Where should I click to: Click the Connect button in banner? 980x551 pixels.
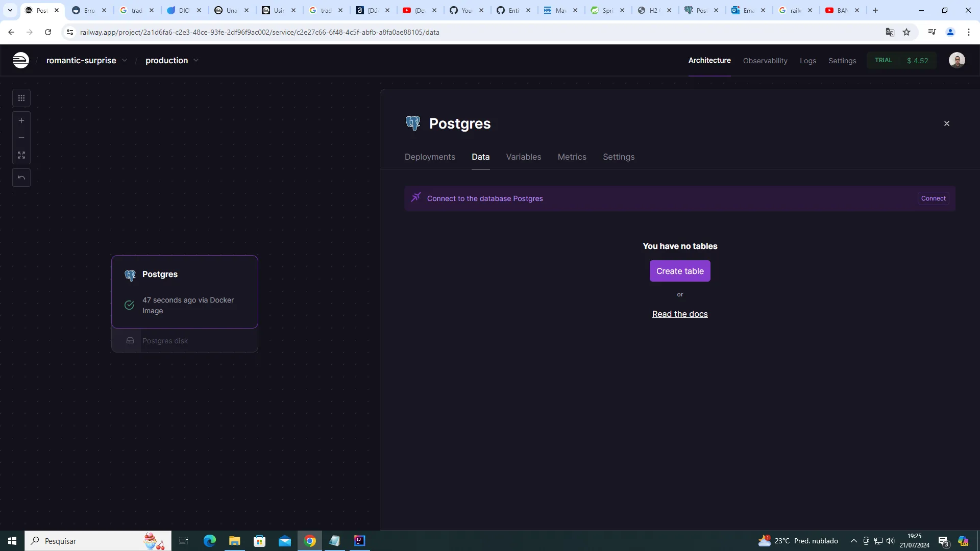click(x=933, y=198)
